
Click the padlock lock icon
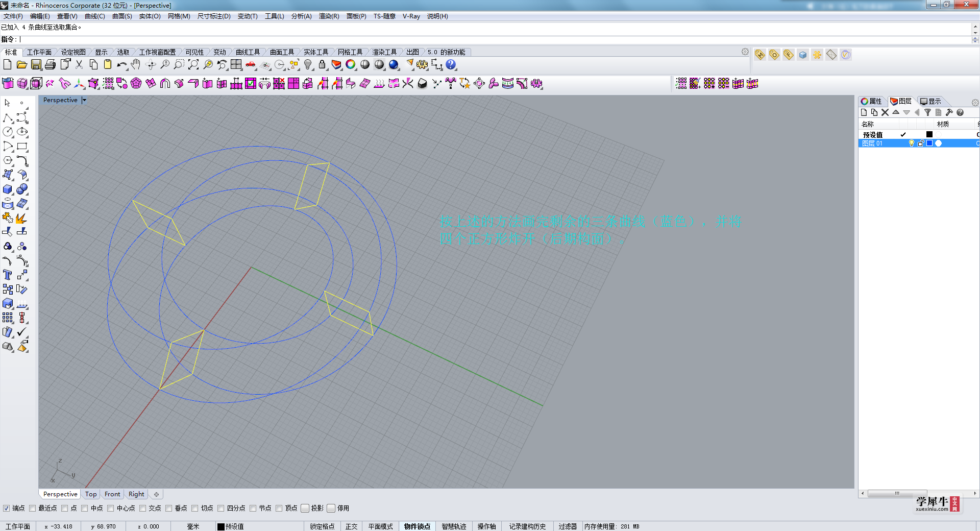coord(322,64)
